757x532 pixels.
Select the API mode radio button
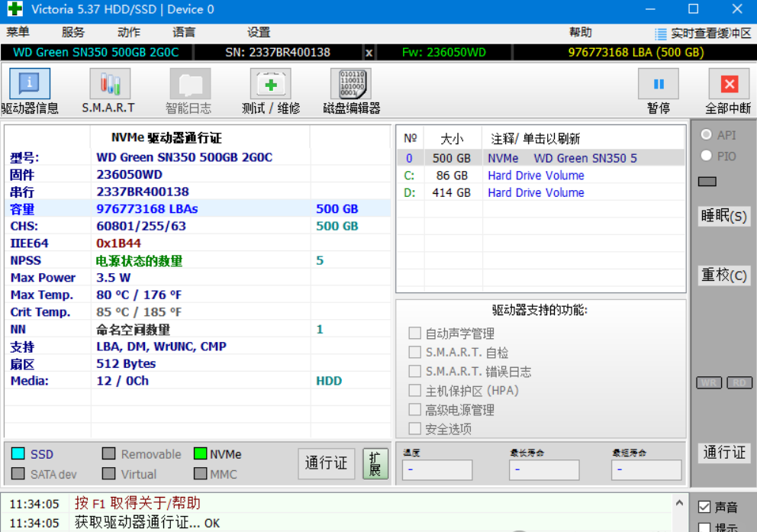pyautogui.click(x=707, y=136)
